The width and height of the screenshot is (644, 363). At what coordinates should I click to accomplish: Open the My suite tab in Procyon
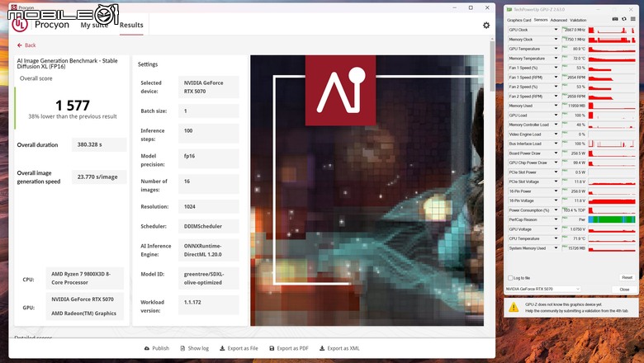[94, 25]
